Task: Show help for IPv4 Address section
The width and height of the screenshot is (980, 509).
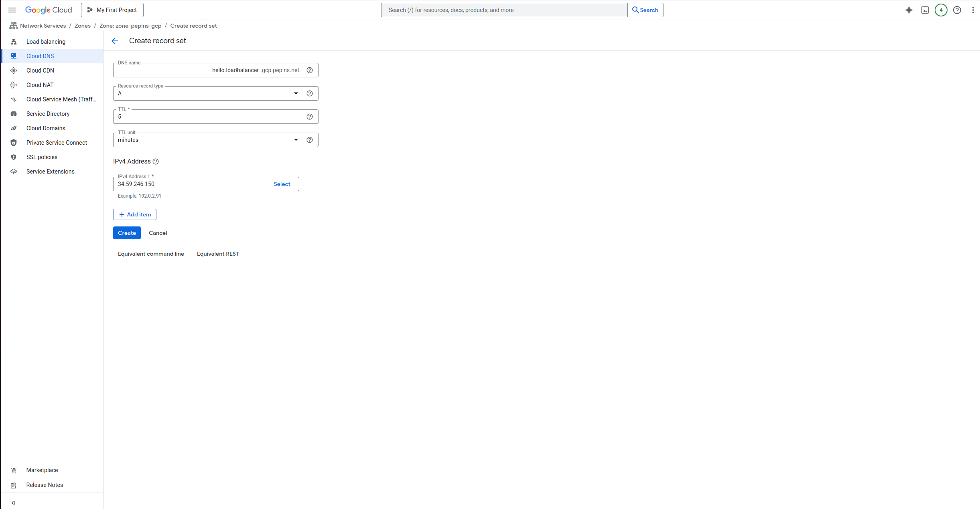Action: [156, 162]
